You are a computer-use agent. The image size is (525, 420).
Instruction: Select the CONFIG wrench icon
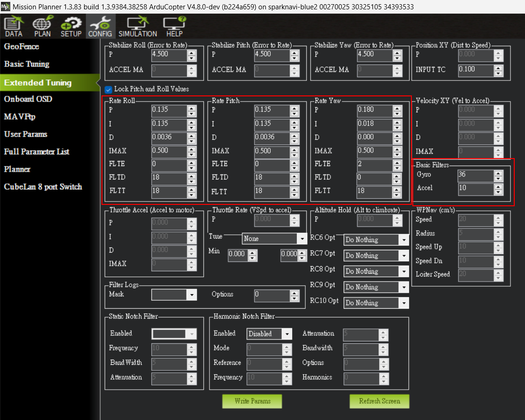[x=100, y=27]
